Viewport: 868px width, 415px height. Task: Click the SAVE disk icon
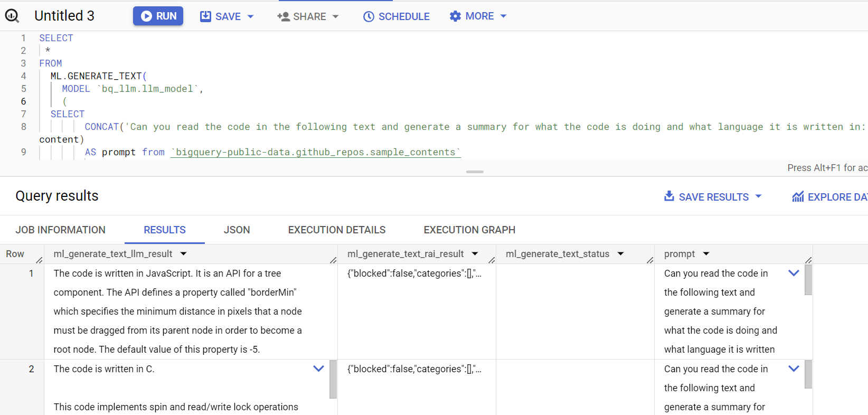(205, 16)
